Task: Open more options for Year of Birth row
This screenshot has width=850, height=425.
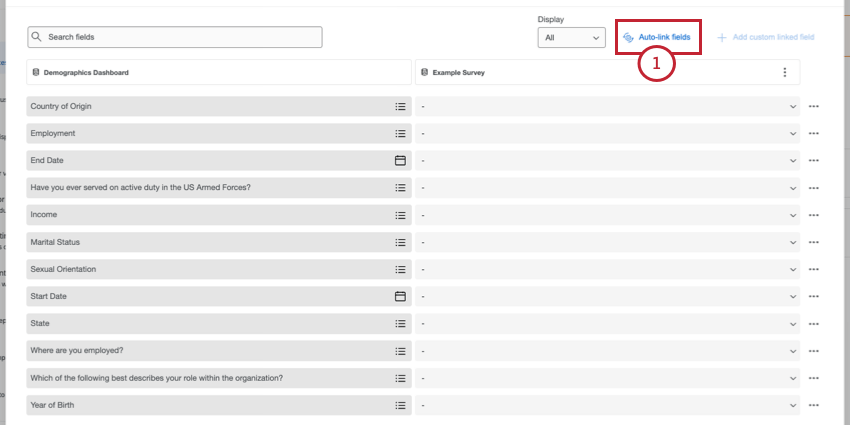Action: click(x=814, y=405)
